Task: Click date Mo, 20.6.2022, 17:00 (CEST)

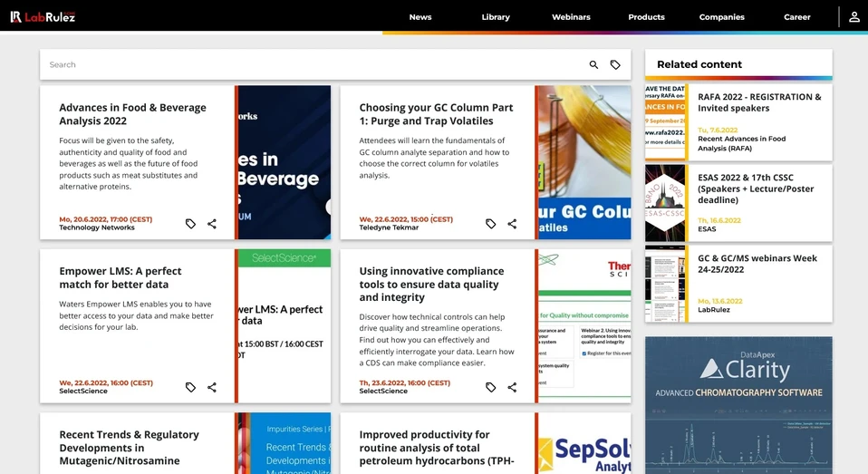Action: [106, 219]
